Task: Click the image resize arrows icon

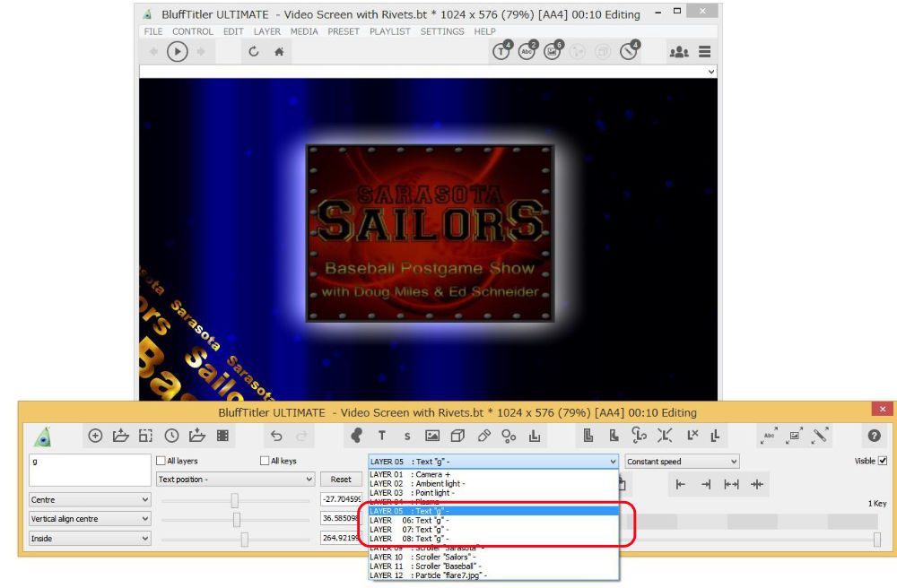Action: pyautogui.click(x=795, y=436)
